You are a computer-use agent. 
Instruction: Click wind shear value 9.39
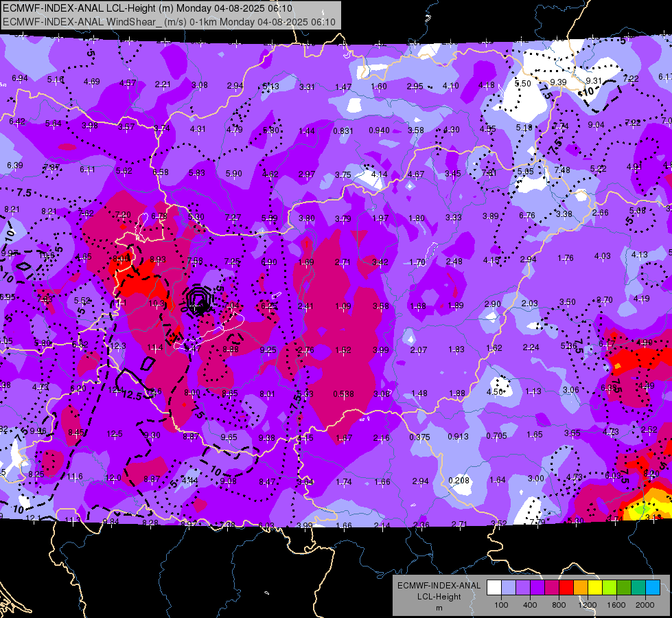point(559,82)
